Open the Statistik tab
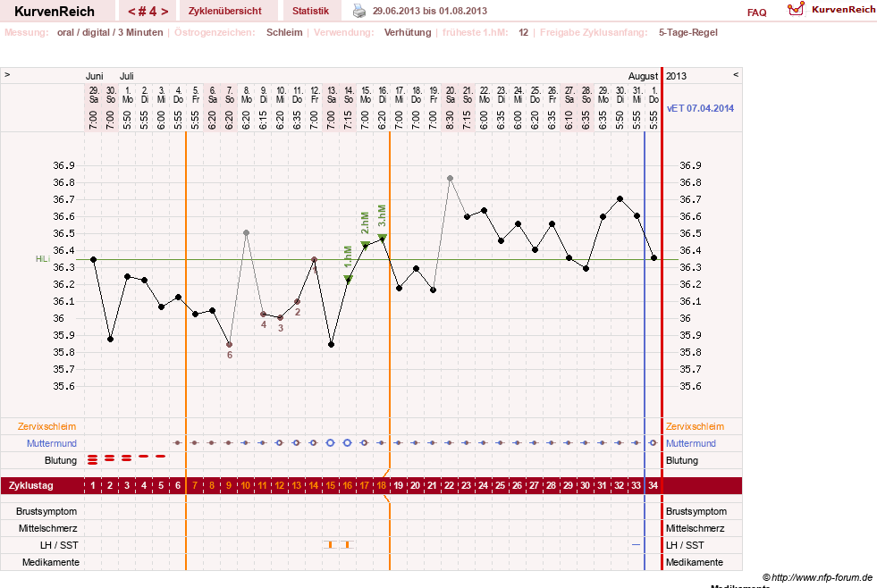 click(x=310, y=11)
